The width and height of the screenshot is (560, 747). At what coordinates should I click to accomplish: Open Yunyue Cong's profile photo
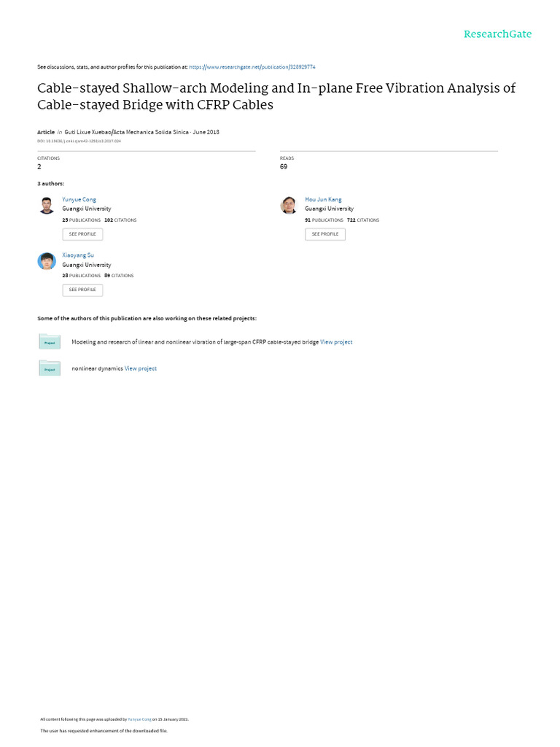click(x=47, y=205)
